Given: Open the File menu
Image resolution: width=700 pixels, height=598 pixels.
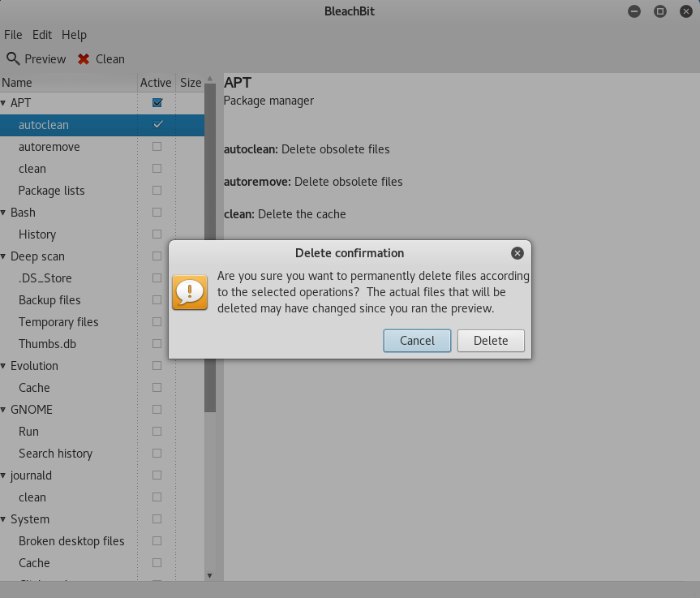Looking at the screenshot, I should (13, 35).
